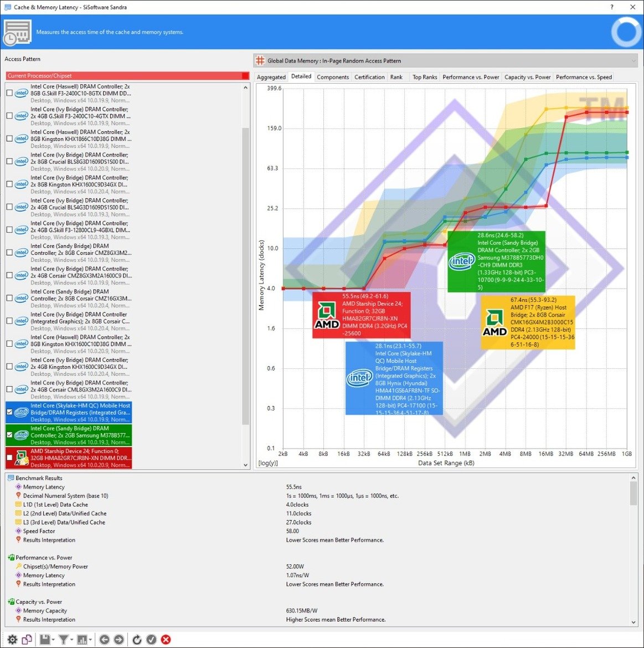
Task: Open options via the gear icon
Action: (12, 639)
